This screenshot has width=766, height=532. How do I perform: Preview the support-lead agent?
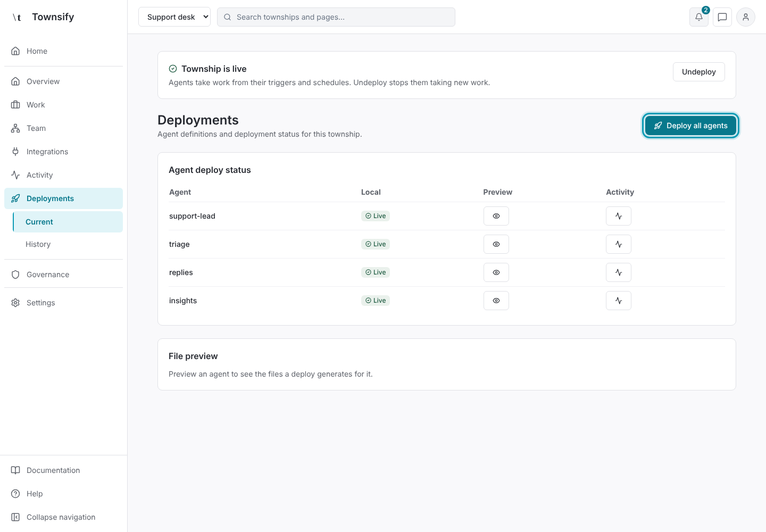[x=496, y=216]
